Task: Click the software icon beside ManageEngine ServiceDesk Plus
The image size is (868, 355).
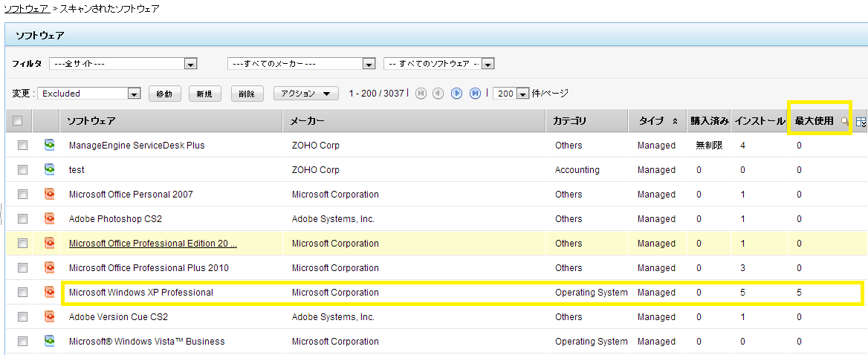Action: pos(49,145)
